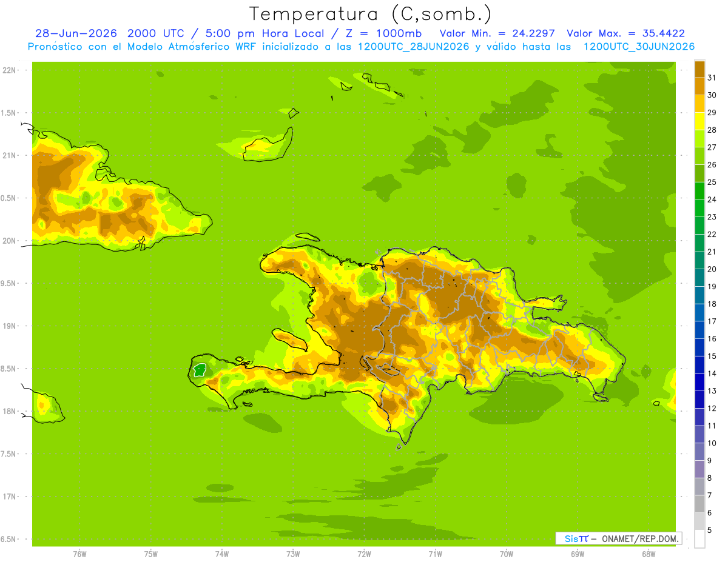Click legend label "27"
Viewport: 728px width, 562px height.
712,147
